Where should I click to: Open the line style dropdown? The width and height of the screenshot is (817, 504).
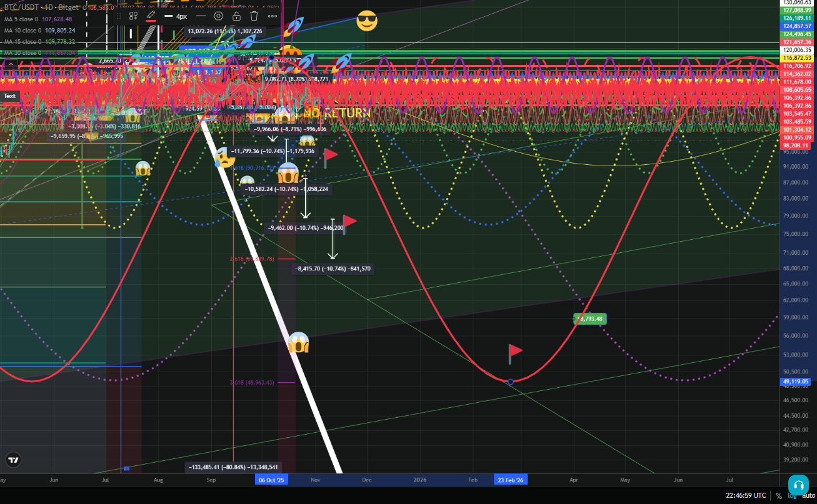pyautogui.click(x=200, y=16)
